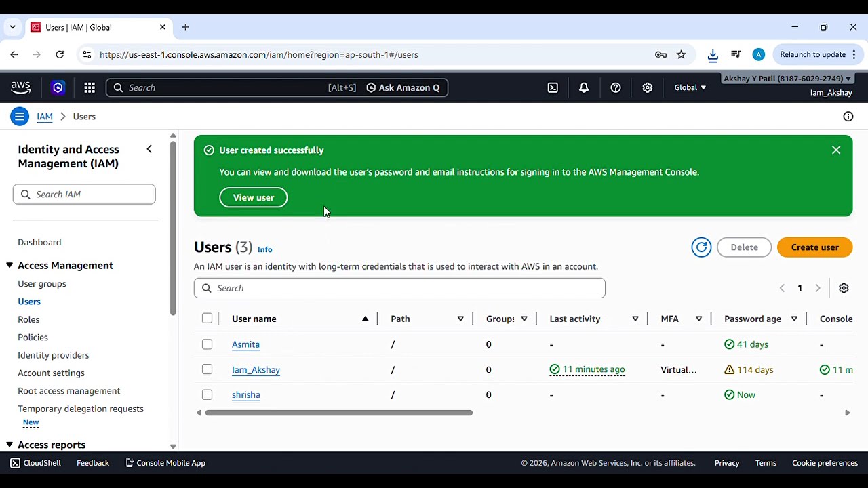Open Identity providers in the sidebar
This screenshot has width=868, height=488.
point(53,355)
